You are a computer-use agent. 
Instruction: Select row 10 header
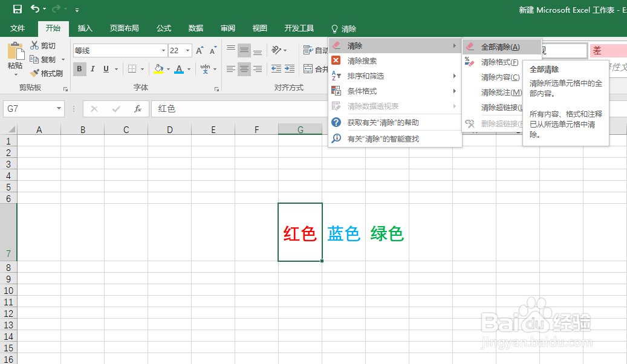pos(8,290)
